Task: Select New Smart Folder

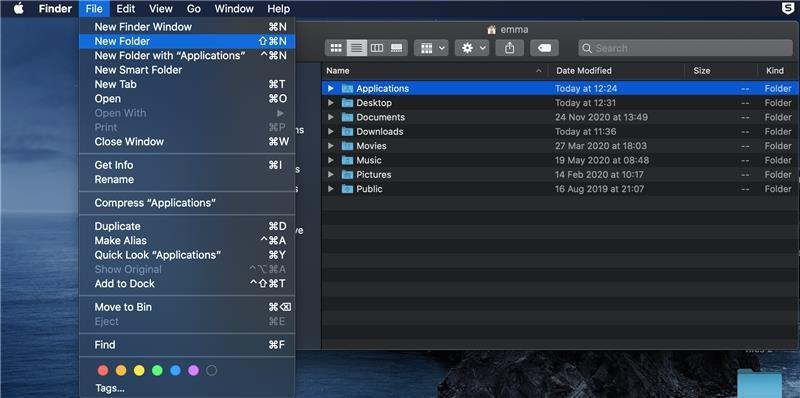Action: (x=187, y=70)
